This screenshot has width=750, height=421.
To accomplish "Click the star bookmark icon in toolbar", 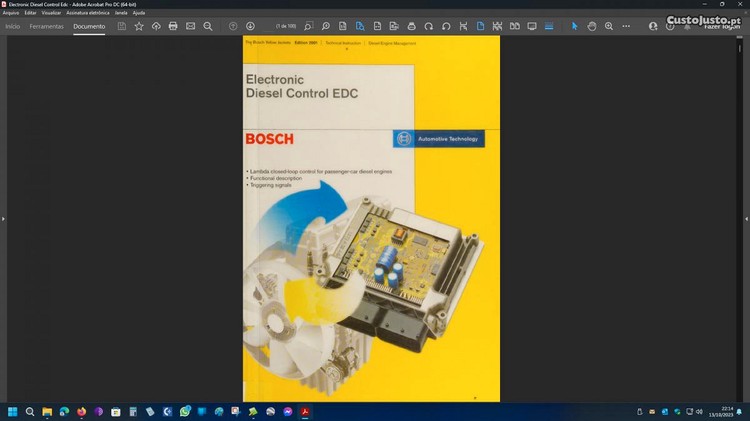I will (x=139, y=26).
